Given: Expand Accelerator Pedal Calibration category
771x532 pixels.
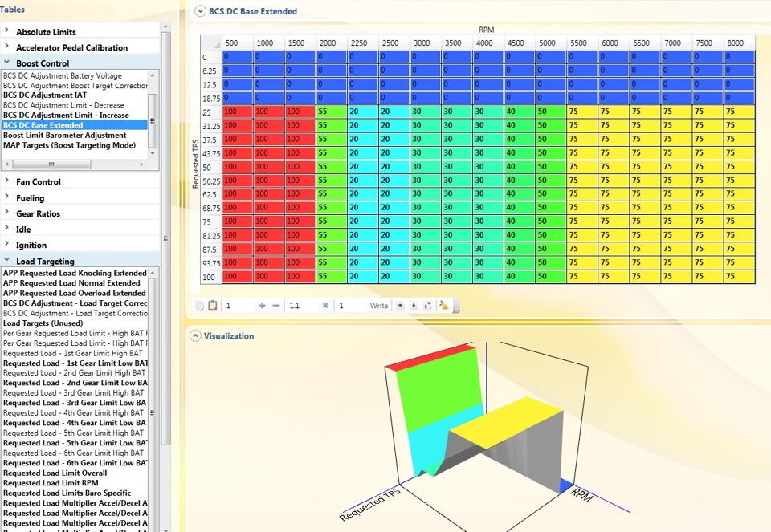Looking at the screenshot, I should pyautogui.click(x=7, y=47).
